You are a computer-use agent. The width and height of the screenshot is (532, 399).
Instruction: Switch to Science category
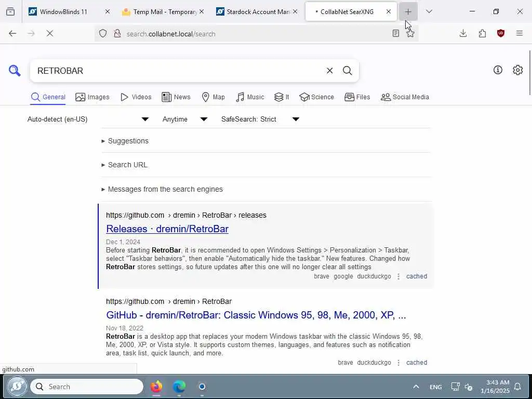(316, 97)
